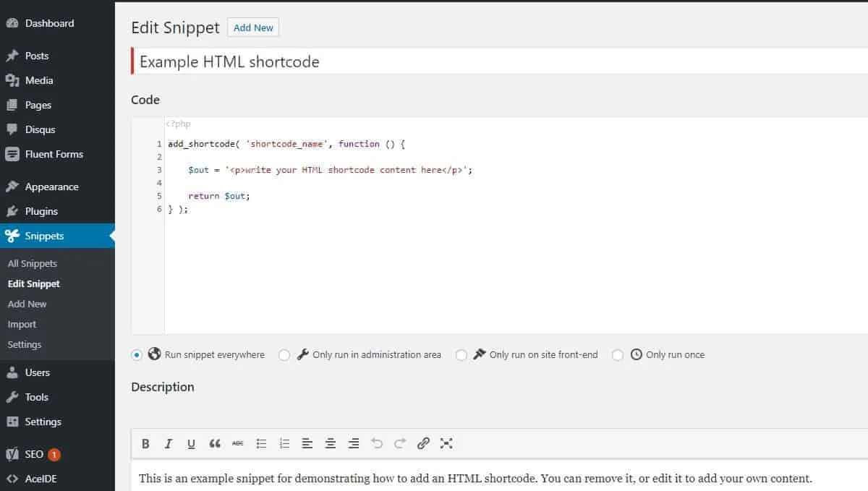This screenshot has width=868, height=491.
Task: Select the Only run once option
Action: (617, 355)
